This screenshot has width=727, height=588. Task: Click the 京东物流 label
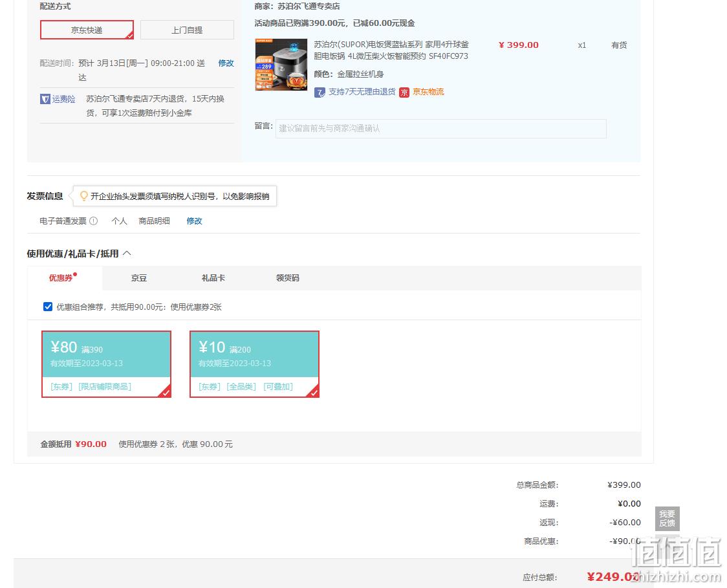[x=428, y=92]
